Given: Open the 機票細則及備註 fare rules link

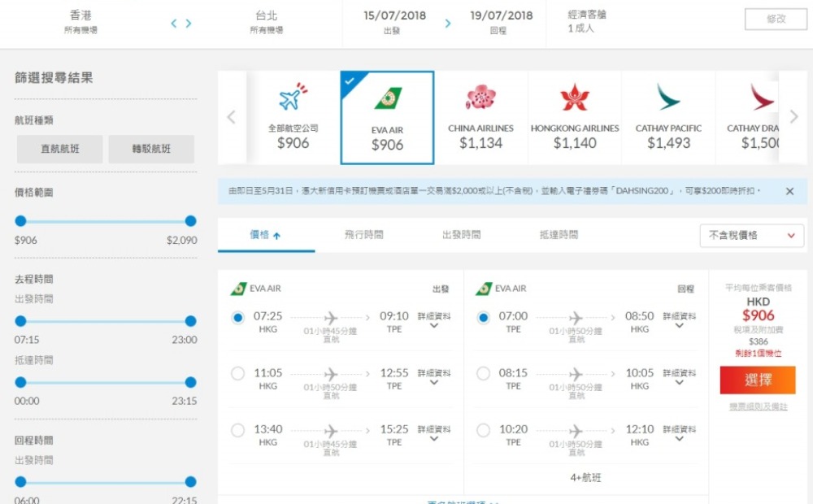Looking at the screenshot, I should coord(758,406).
